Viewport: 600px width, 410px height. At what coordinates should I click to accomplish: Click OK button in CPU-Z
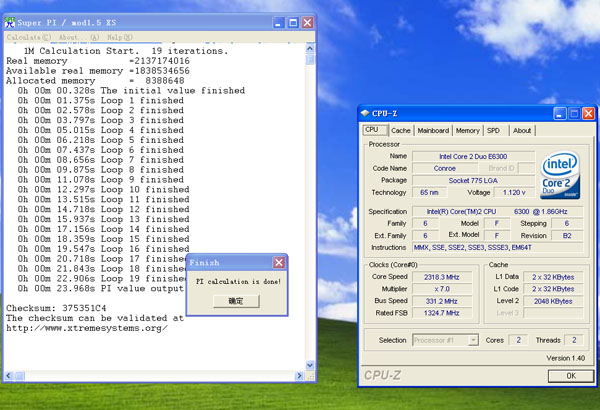click(x=571, y=376)
